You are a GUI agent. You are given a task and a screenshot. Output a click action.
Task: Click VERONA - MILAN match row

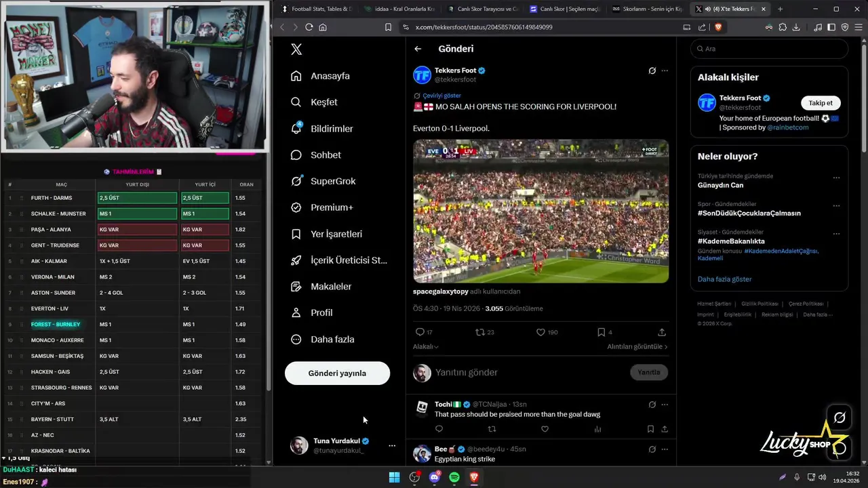(133, 277)
